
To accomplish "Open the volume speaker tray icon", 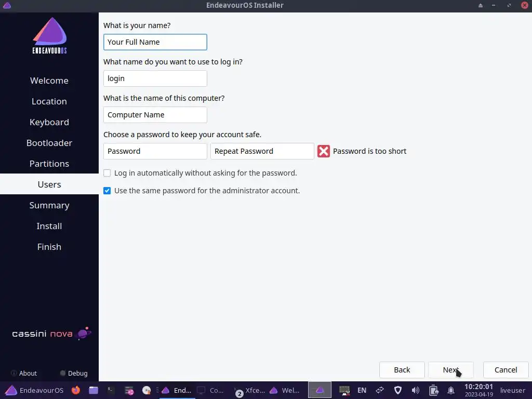I will point(415,390).
